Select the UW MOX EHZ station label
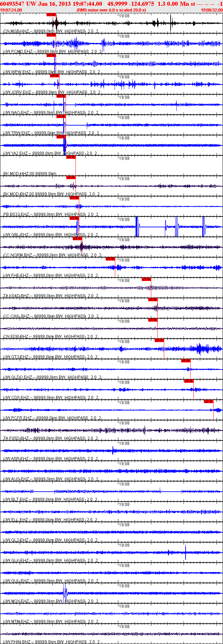 (51, 601)
